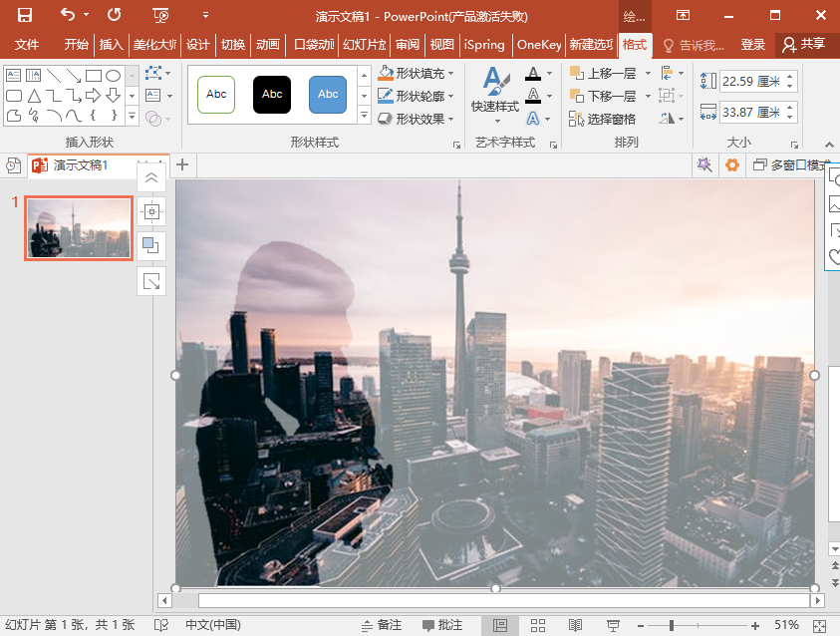Viewport: 840px width, 636px height.
Task: Open the OneKey tab
Action: pyautogui.click(x=539, y=45)
